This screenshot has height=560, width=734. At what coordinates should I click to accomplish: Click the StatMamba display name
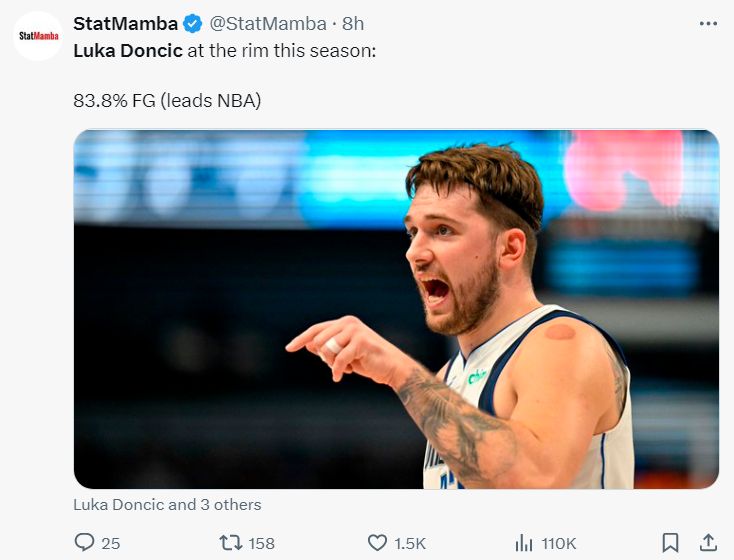click(x=125, y=23)
